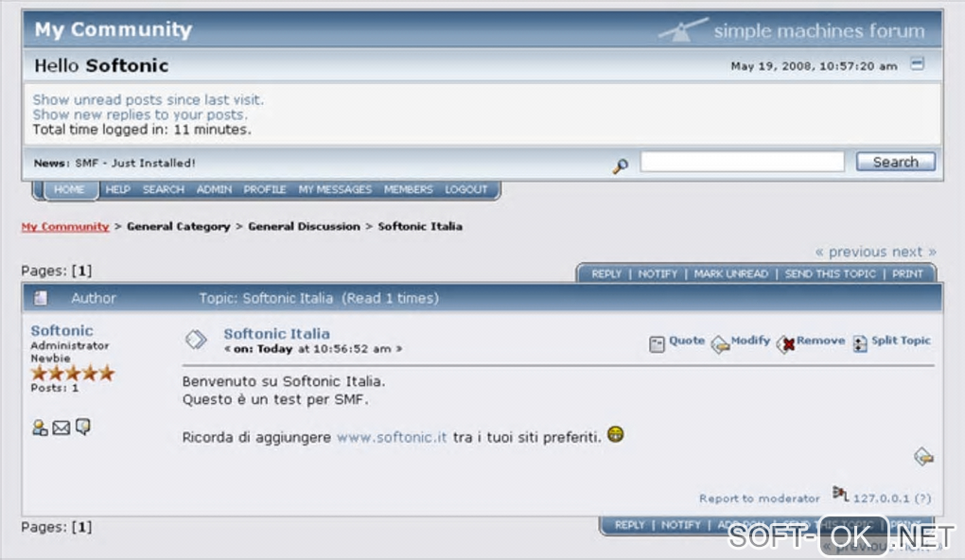Click the topic icon beside Author header

(41, 299)
